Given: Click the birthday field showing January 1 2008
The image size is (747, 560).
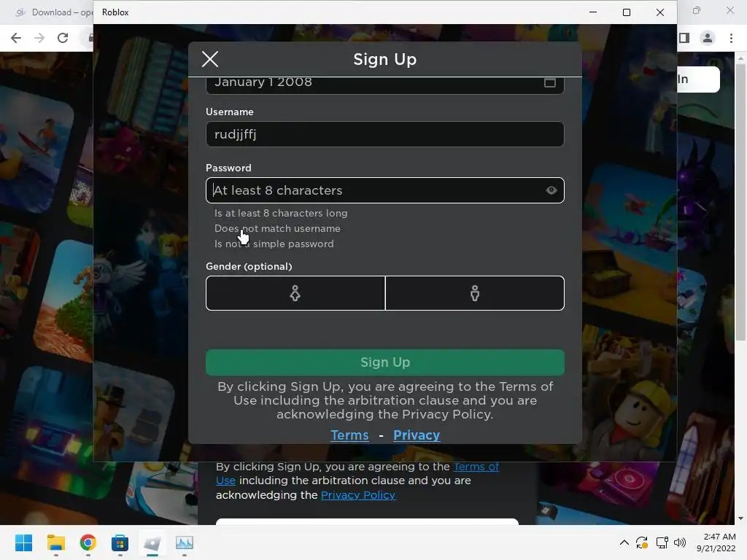Looking at the screenshot, I should point(385,85).
